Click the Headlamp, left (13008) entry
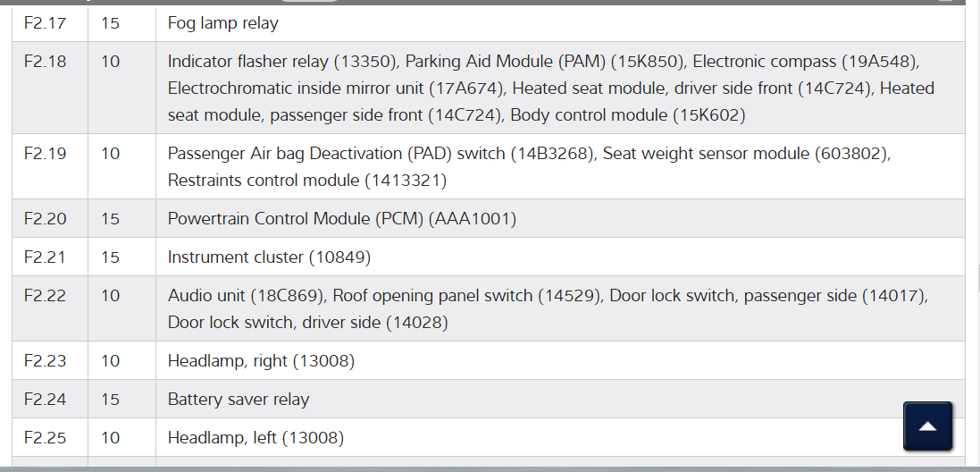 coord(255,438)
